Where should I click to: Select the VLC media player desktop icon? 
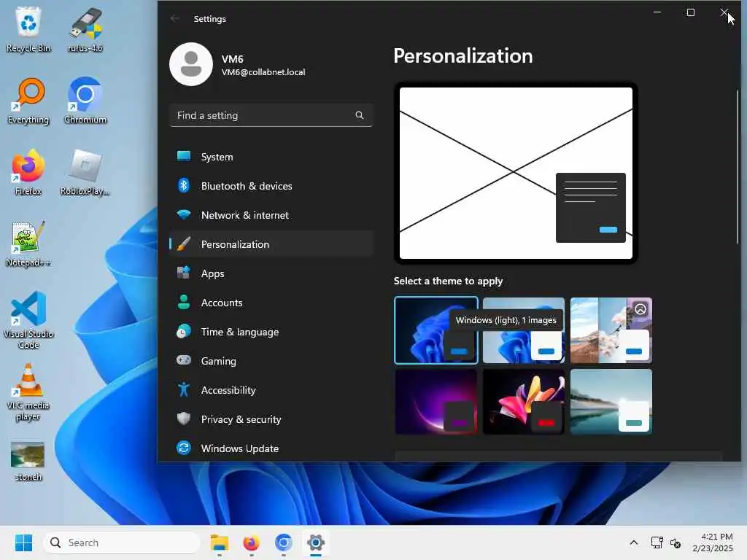(x=28, y=392)
